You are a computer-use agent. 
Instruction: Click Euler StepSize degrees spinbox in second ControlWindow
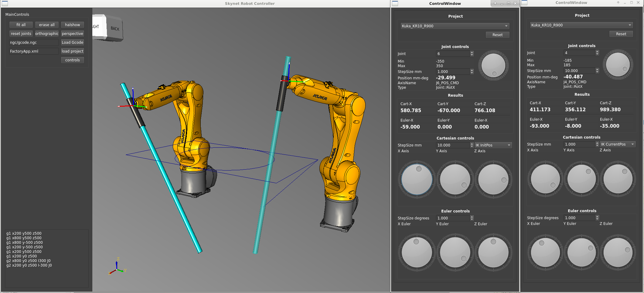point(581,218)
